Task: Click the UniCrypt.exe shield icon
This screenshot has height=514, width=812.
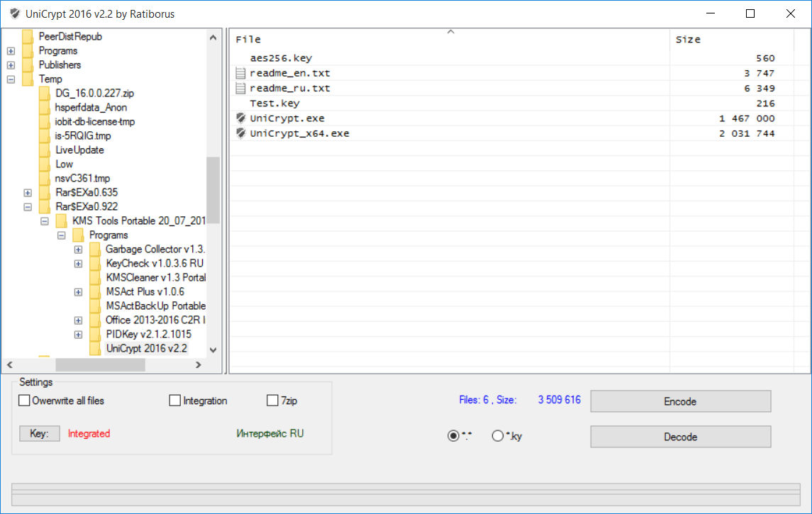Action: click(x=240, y=118)
